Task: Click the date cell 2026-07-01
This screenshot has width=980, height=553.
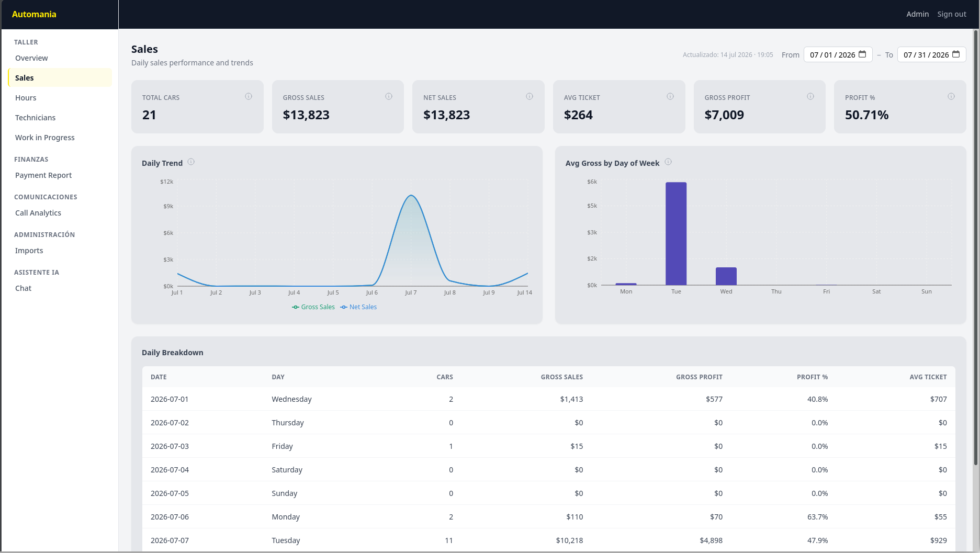Action: pyautogui.click(x=170, y=399)
